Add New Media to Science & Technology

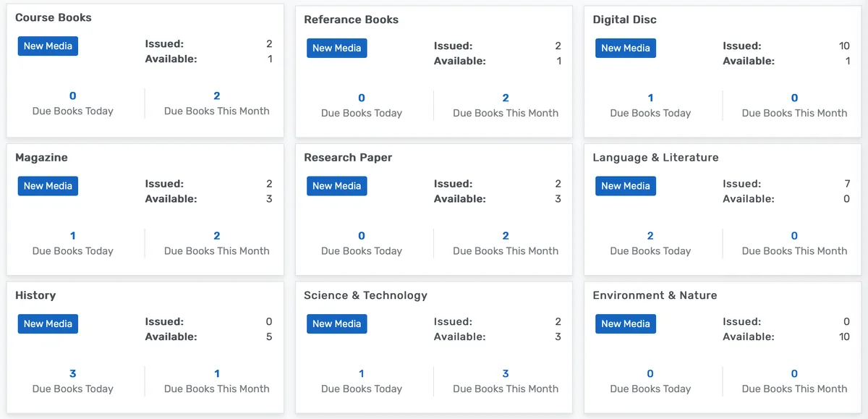(x=336, y=324)
